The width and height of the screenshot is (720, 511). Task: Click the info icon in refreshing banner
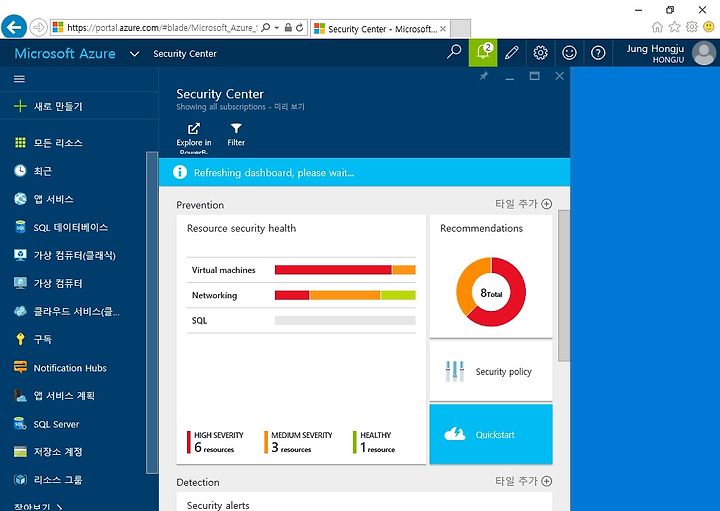point(180,172)
